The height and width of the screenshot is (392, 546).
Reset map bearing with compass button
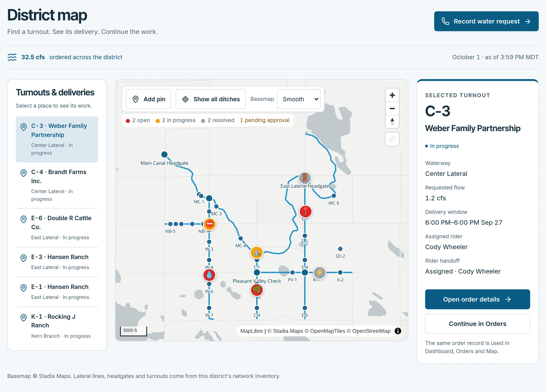[x=392, y=122]
